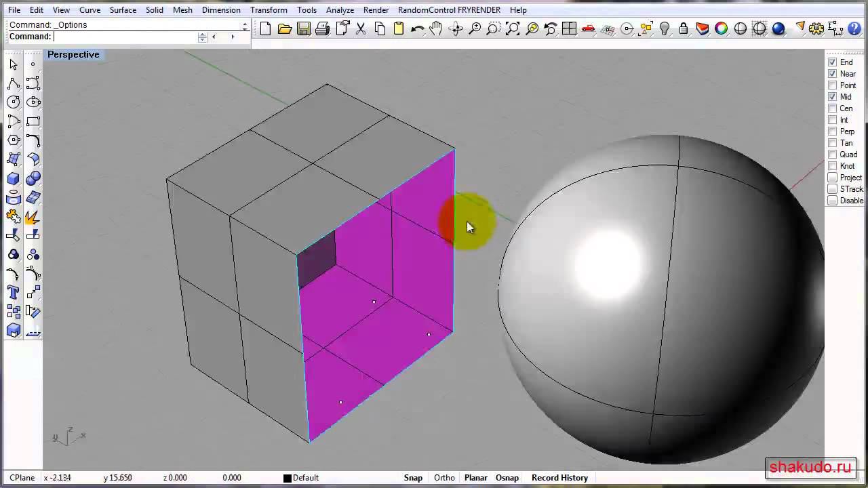Select the Rectangle tool in sidebar

[33, 121]
